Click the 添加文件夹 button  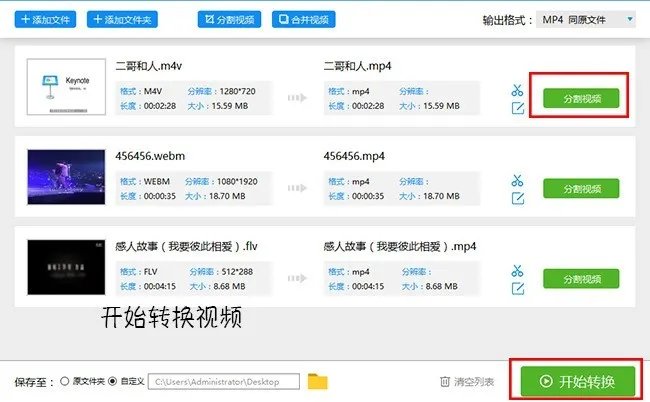click(x=122, y=19)
